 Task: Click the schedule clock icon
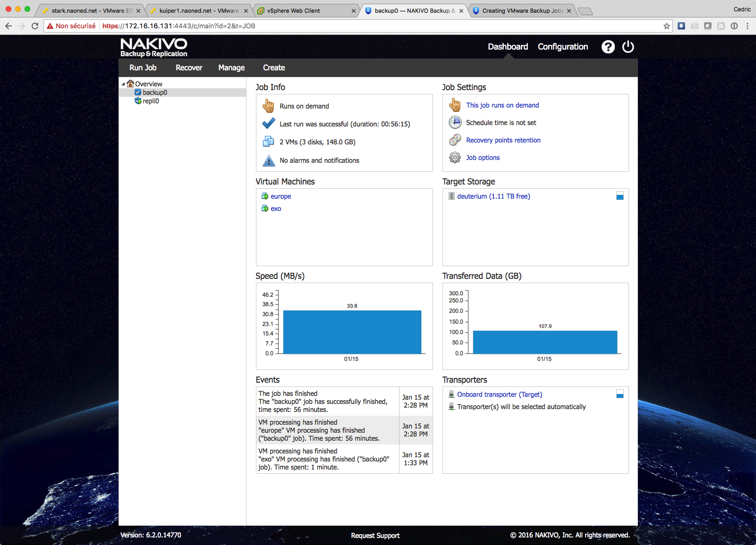pyautogui.click(x=455, y=123)
